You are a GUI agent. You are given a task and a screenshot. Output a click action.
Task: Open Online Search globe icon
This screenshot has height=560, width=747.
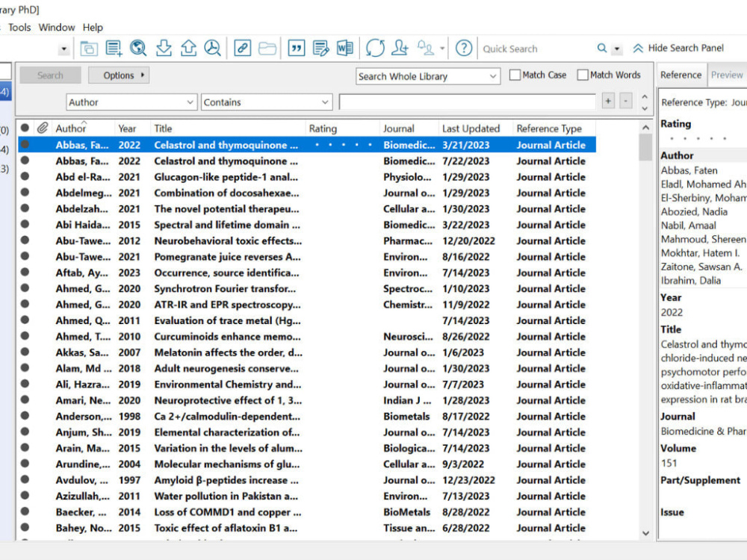[x=138, y=48]
